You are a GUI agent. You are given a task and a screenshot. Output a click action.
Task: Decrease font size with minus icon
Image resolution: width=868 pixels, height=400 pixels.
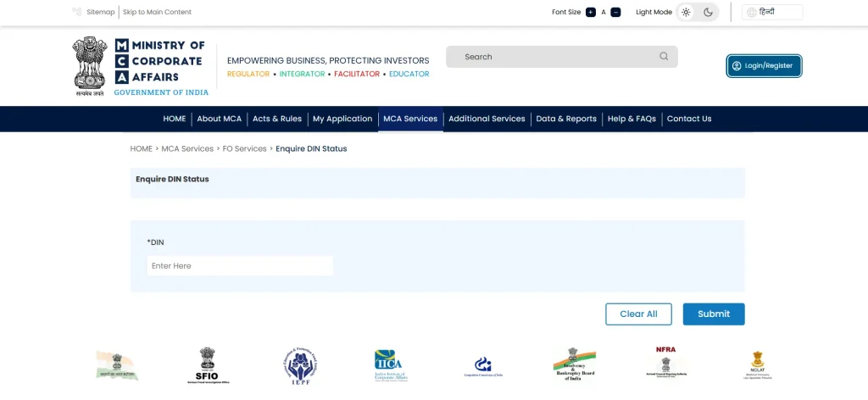pos(615,12)
